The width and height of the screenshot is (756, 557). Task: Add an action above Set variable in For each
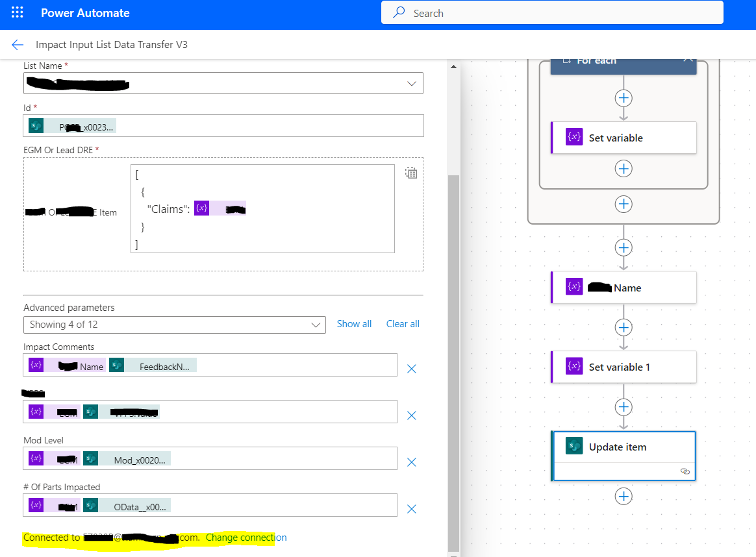[x=624, y=98]
